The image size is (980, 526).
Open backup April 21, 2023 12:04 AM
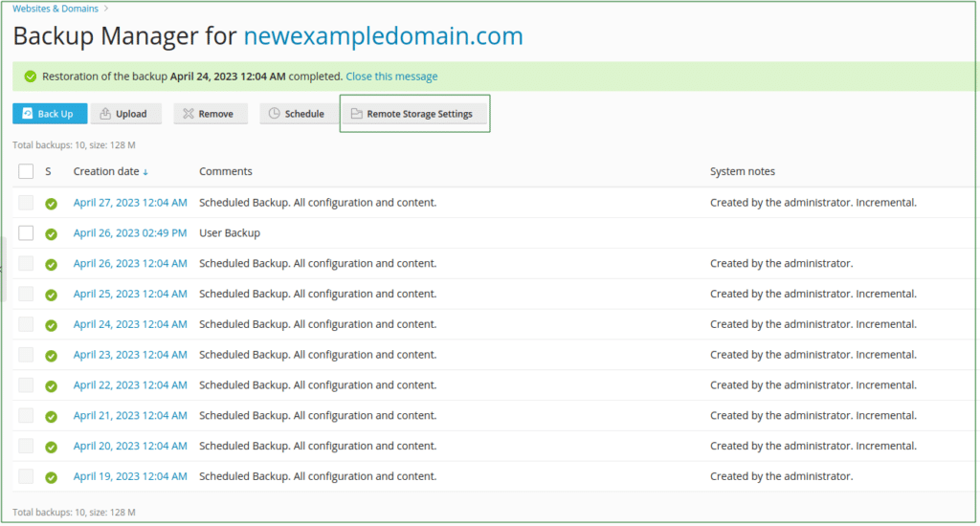tap(130, 415)
